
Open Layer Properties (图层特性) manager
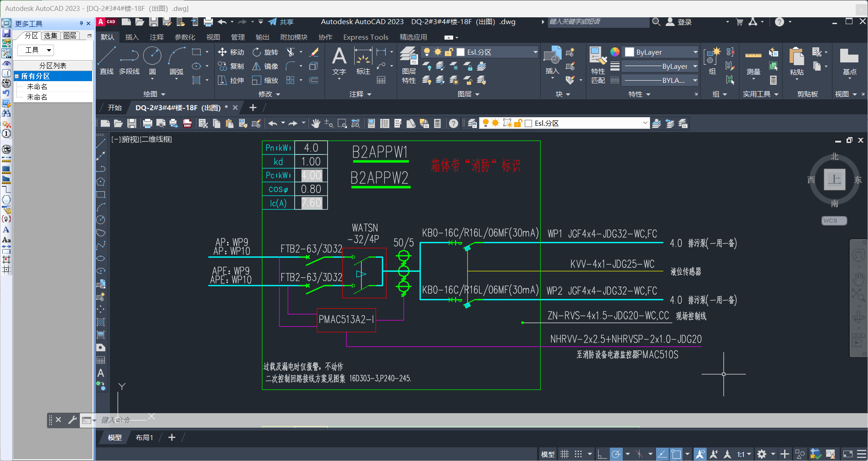click(409, 65)
